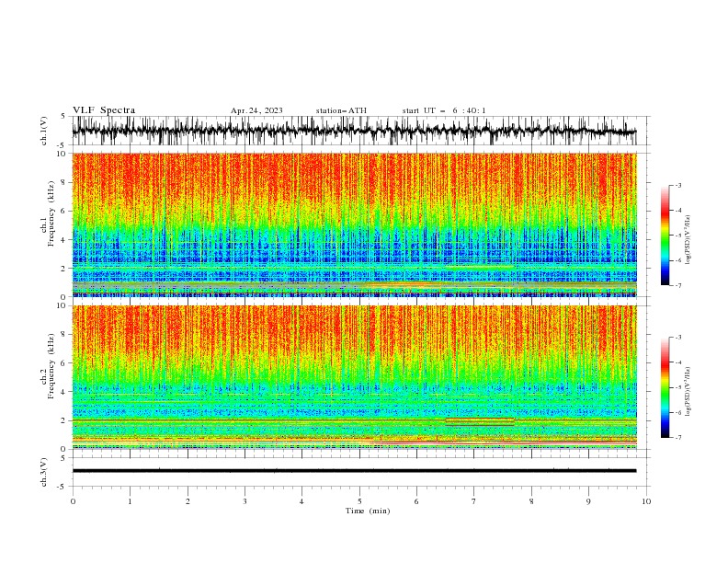Viewport: 728px width, 563px height.
Task: Click the color scale bar beside ch.2
Action: tap(665, 387)
